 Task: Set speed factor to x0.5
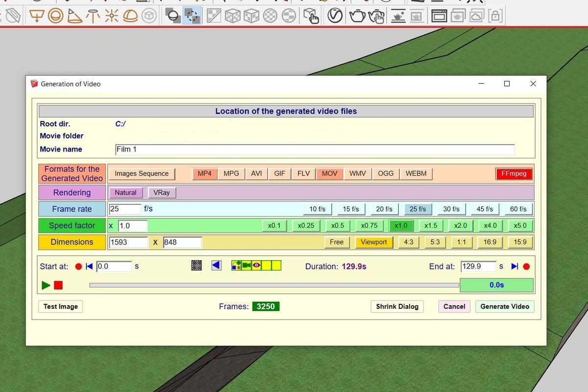[338, 226]
